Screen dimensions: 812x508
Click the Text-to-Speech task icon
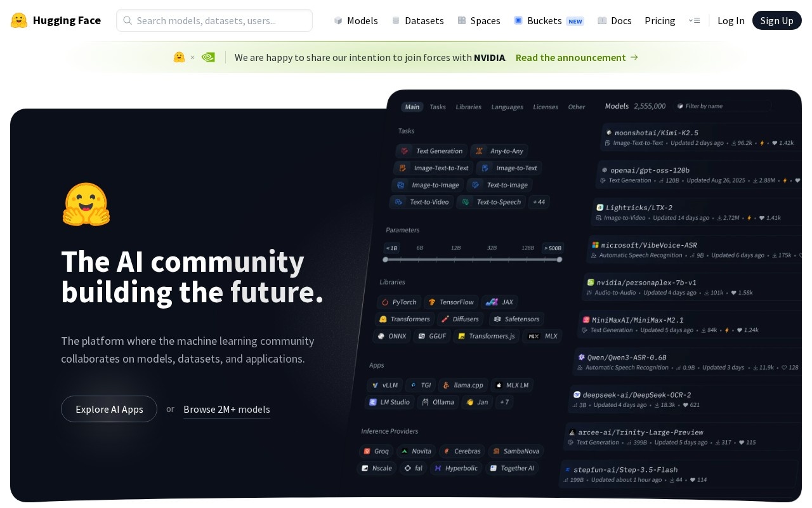coord(466,202)
